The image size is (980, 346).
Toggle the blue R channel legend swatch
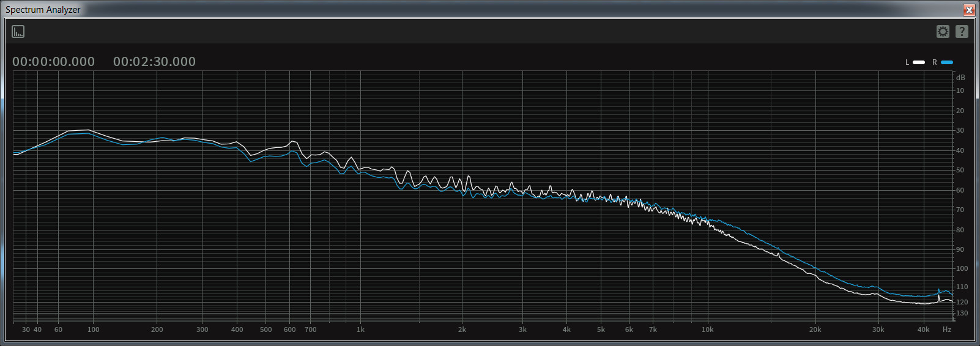tap(947, 62)
